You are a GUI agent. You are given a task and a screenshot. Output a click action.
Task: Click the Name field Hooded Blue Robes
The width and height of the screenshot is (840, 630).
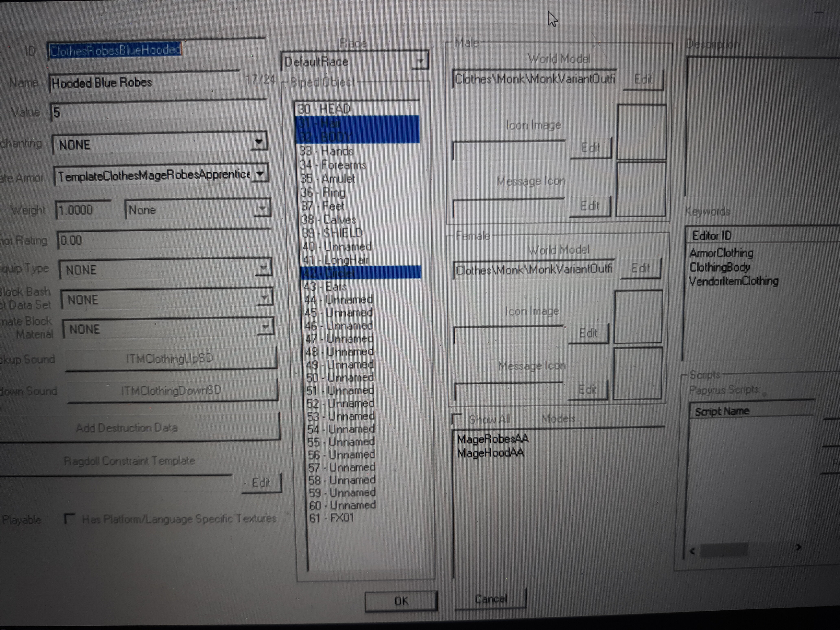pos(144,82)
